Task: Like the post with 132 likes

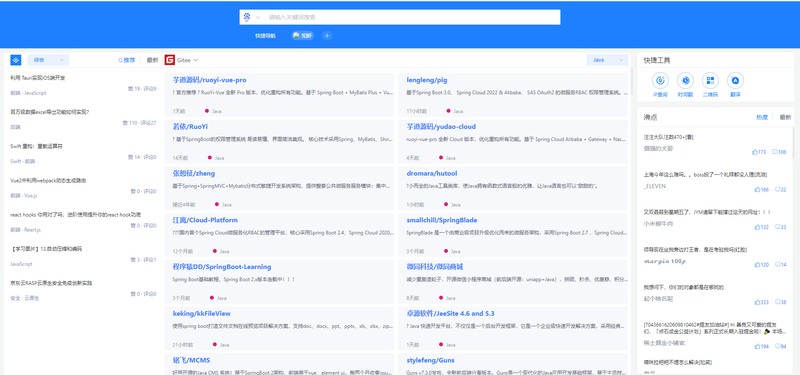Action: (762, 227)
